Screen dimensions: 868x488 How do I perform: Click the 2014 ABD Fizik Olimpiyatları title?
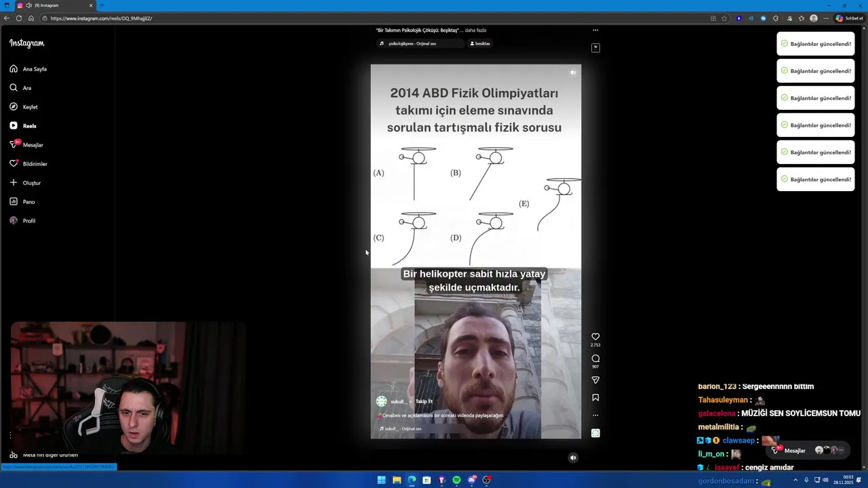click(x=474, y=110)
